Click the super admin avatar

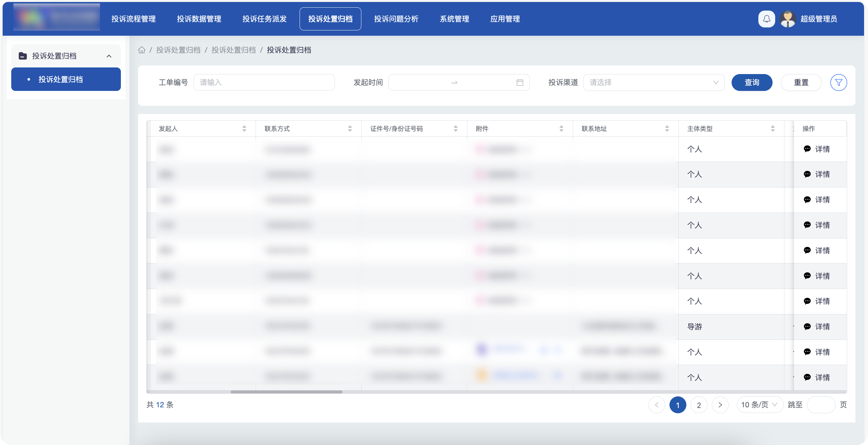coord(787,19)
